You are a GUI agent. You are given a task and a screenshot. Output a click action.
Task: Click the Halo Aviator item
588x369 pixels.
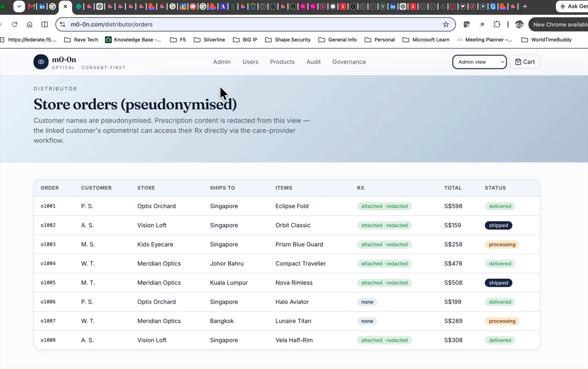[292, 302]
